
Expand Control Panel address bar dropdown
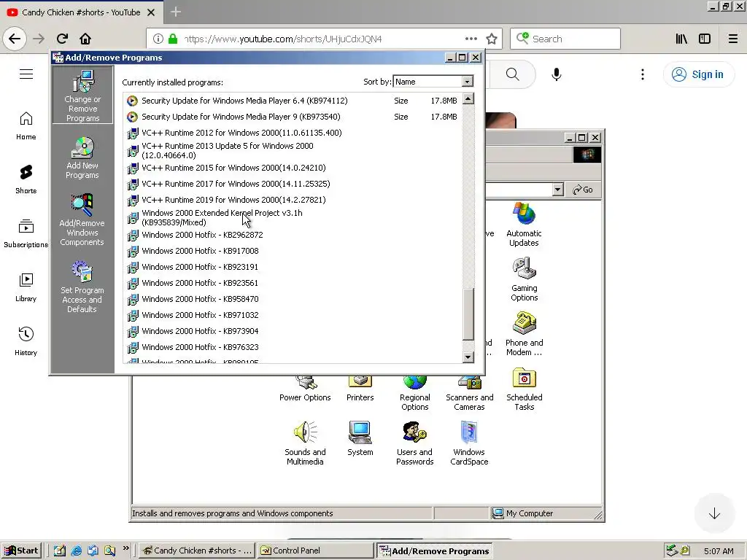tap(558, 190)
